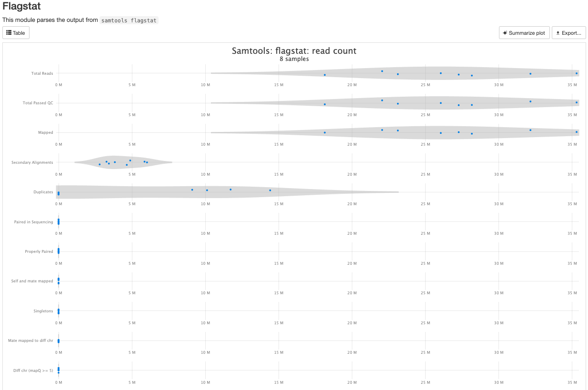Select the leftmost Secondary Alignments data point
Screen dimensions: 588x390
click(x=100, y=164)
